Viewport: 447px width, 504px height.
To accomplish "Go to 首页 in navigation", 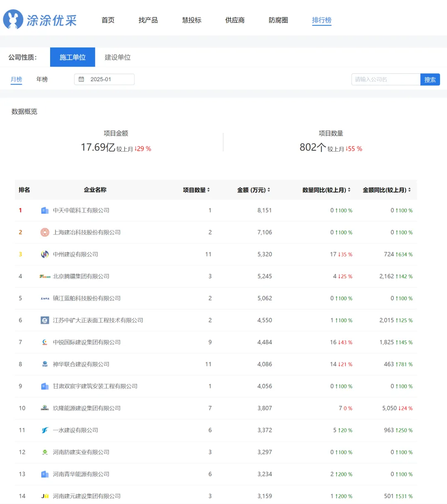I will [108, 20].
